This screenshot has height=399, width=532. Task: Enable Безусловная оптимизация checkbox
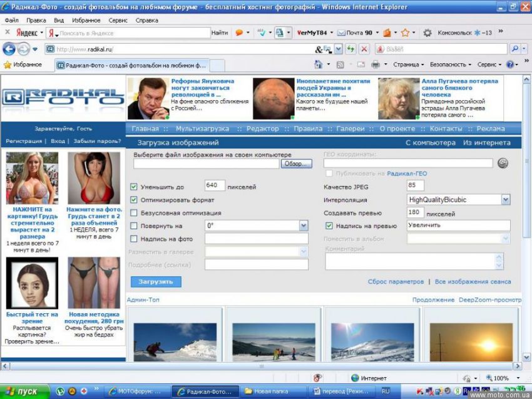click(x=134, y=213)
